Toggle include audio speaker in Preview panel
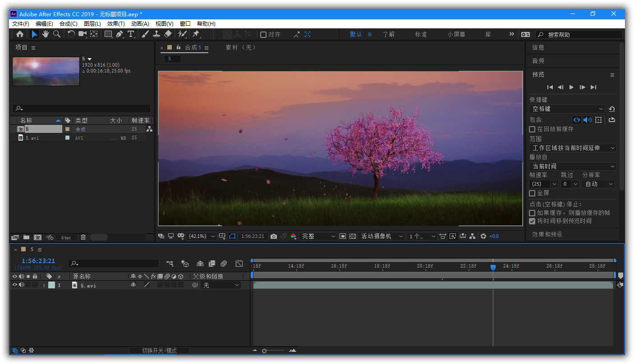This screenshot has height=364, width=634. [x=587, y=120]
